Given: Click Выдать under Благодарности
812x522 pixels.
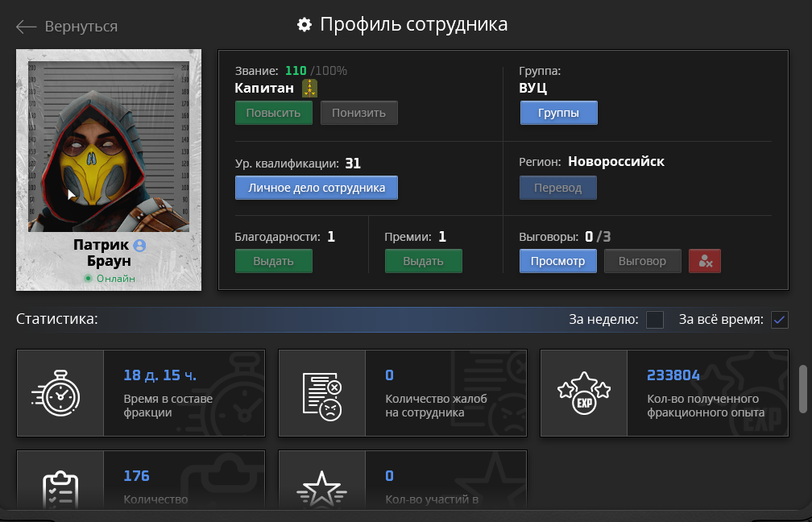Looking at the screenshot, I should point(273,261).
